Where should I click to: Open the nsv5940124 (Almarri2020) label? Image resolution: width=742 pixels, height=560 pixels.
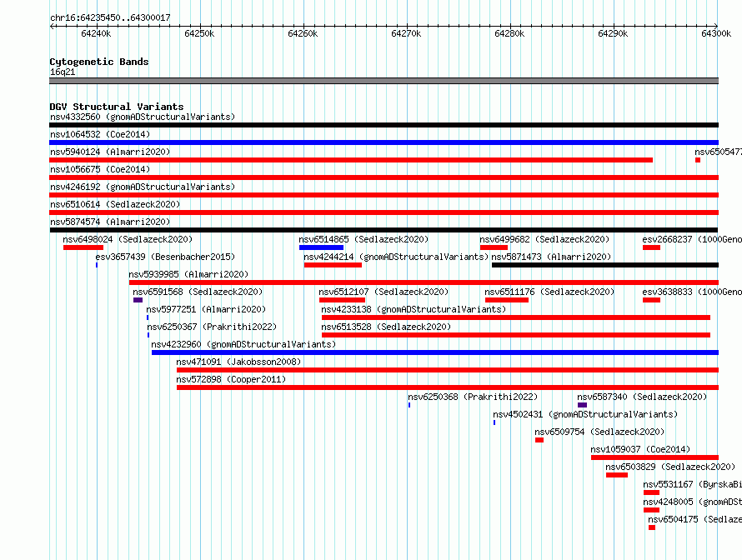coord(110,152)
